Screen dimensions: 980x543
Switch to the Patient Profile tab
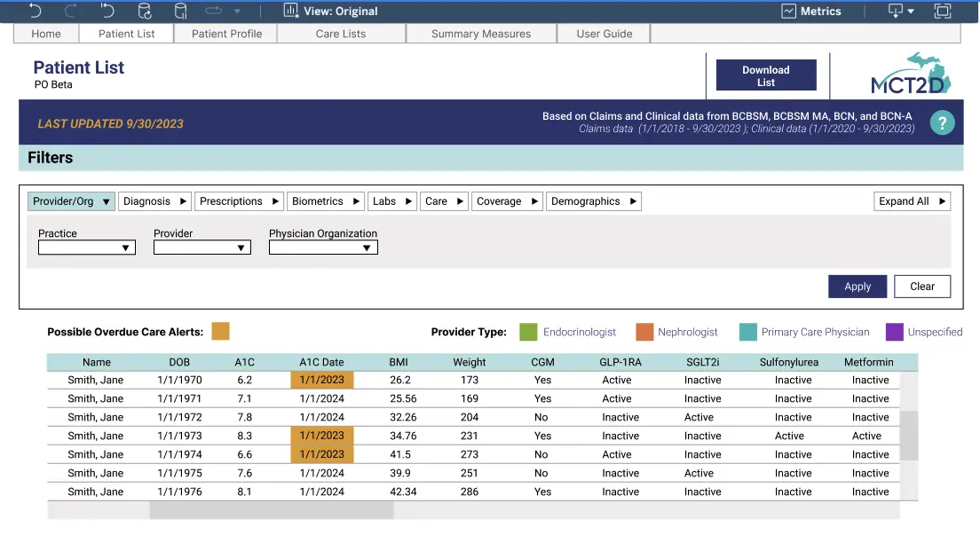click(x=226, y=33)
